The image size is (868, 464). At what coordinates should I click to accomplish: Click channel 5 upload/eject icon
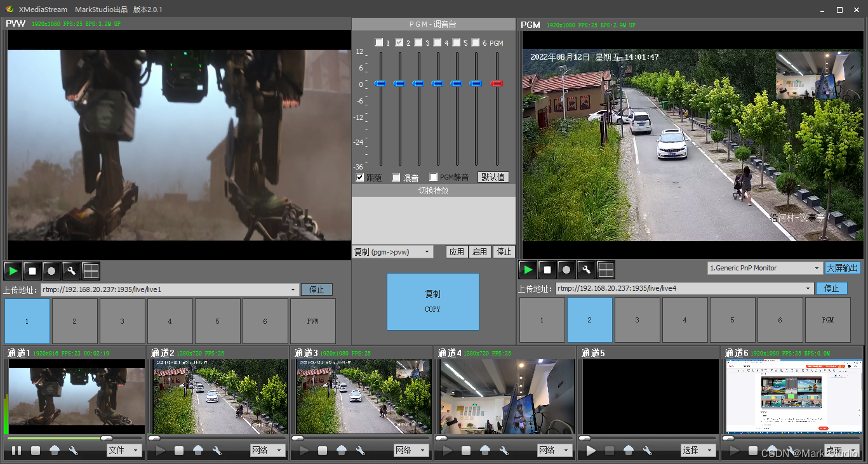point(629,450)
